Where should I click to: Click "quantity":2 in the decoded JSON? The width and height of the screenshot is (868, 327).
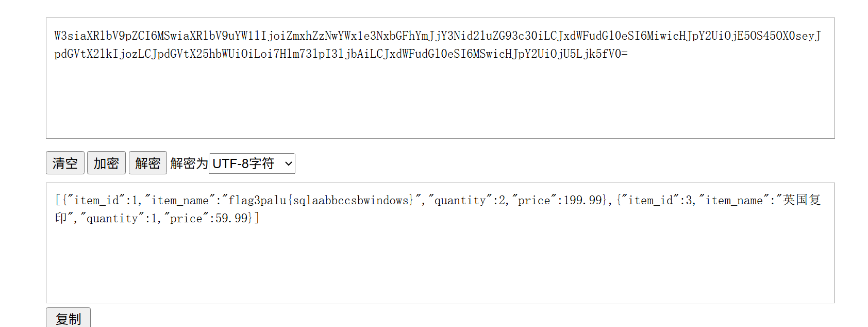(x=467, y=200)
